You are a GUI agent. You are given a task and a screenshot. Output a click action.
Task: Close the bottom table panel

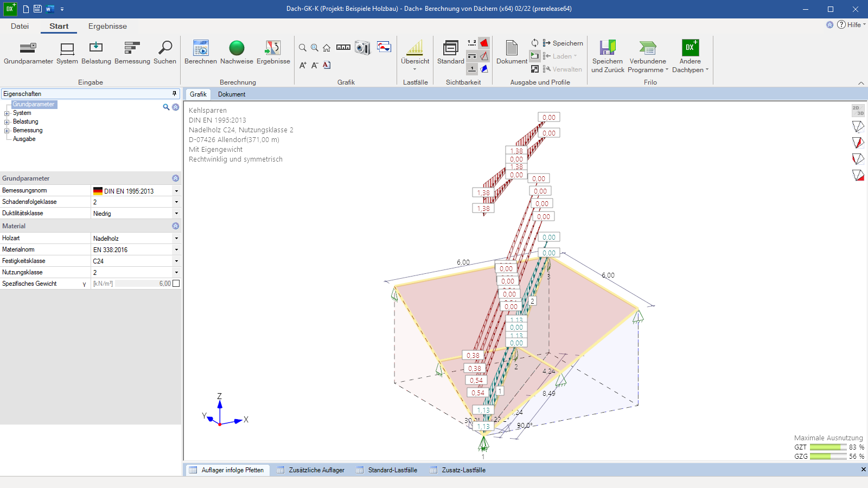pos(863,470)
